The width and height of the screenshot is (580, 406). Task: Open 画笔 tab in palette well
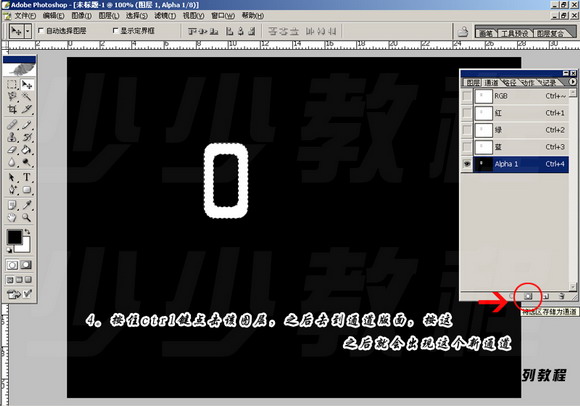tap(486, 33)
